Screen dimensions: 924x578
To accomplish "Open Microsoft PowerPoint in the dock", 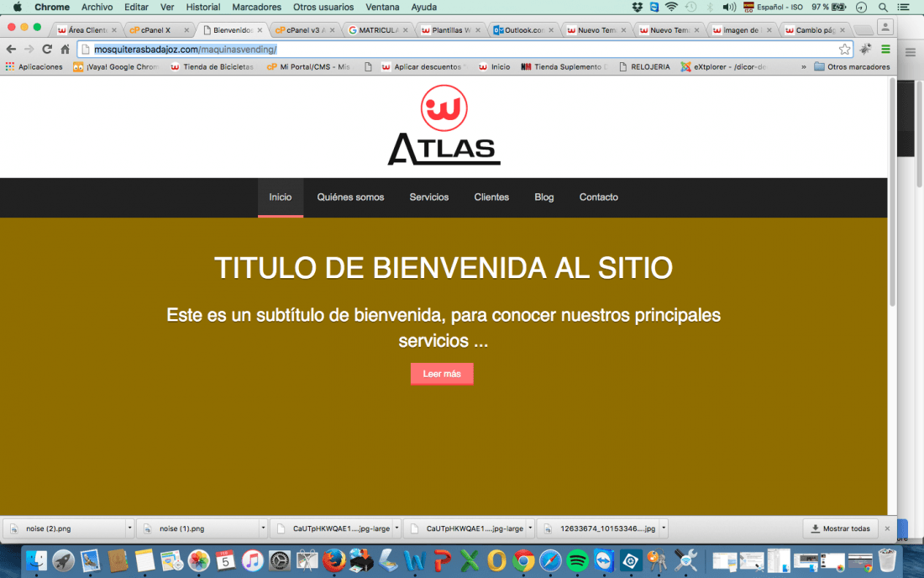I will coord(442,560).
